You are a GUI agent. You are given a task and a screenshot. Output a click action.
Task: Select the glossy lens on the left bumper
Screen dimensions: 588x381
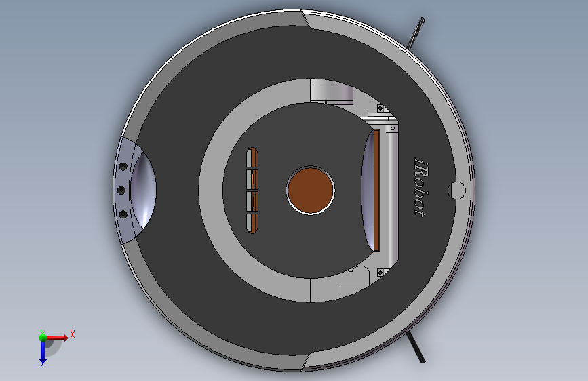click(144, 190)
